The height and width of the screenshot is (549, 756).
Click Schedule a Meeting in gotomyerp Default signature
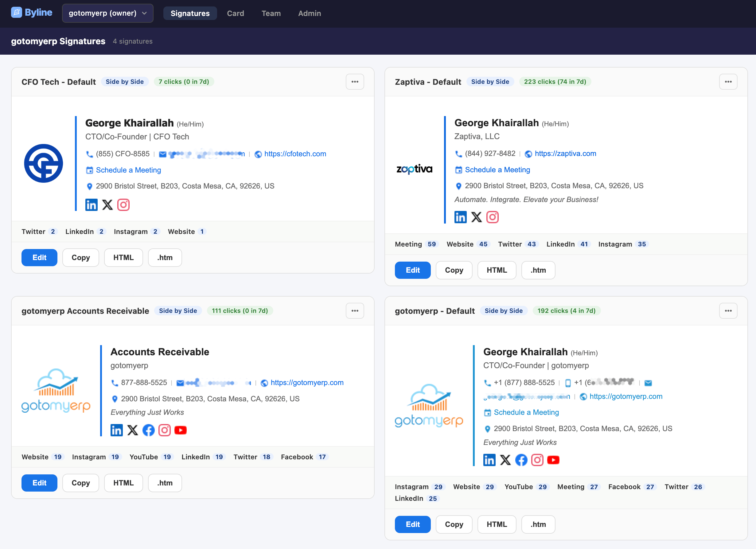[526, 412]
